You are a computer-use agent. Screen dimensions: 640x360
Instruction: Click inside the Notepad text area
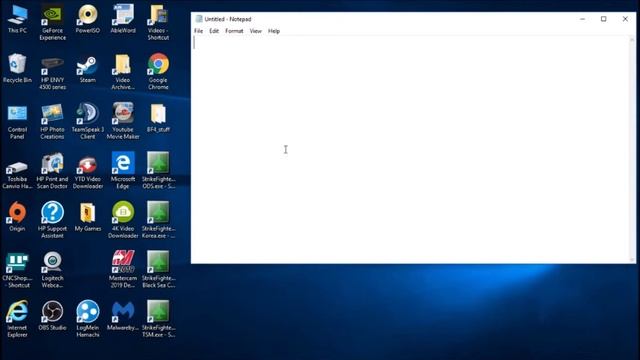411,149
